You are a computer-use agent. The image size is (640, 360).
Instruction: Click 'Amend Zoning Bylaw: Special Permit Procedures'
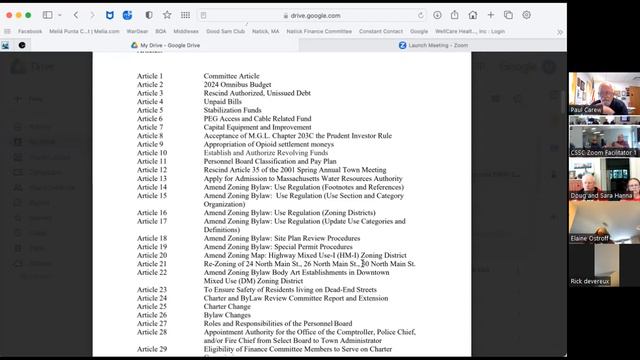coord(278,247)
